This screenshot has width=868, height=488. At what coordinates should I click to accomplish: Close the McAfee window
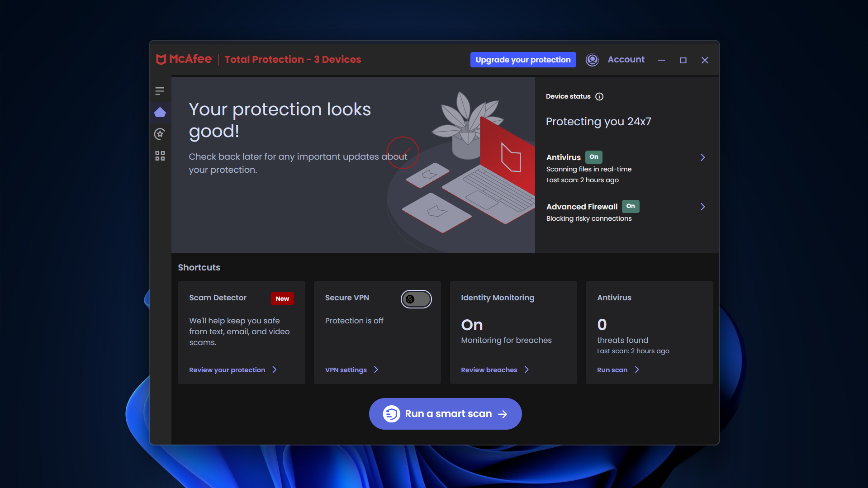tap(705, 60)
